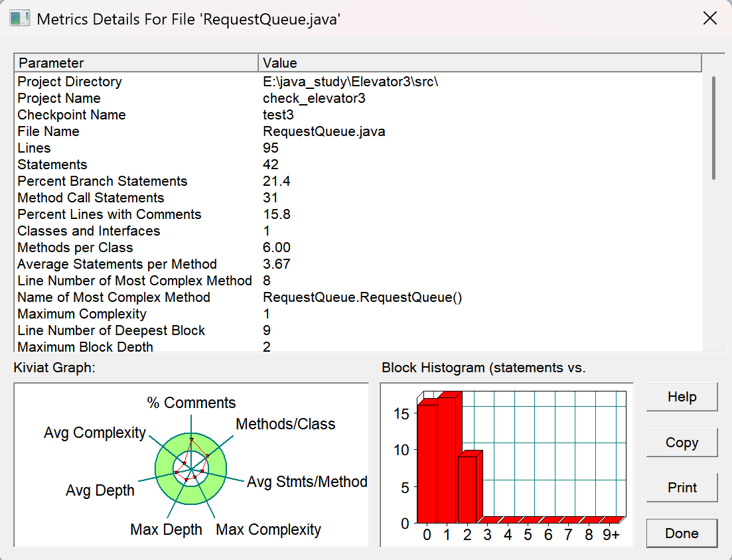The width and height of the screenshot is (732, 560).
Task: Close the Metrics Details dialog
Action: [x=709, y=18]
